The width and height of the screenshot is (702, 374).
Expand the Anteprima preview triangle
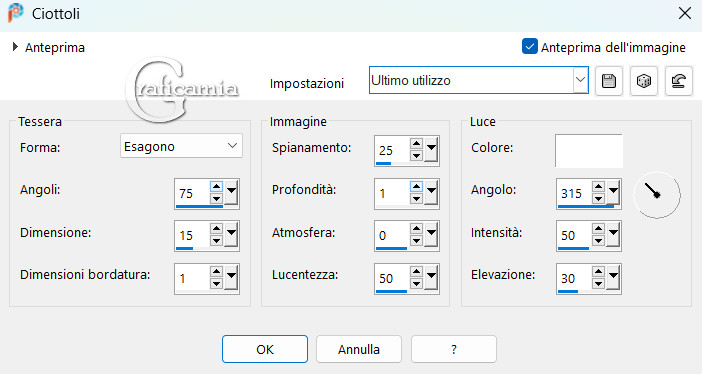15,47
